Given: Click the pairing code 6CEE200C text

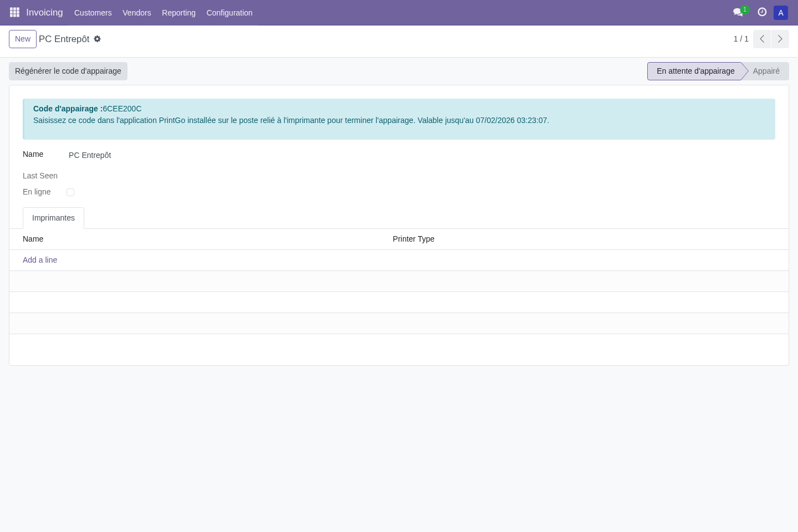Looking at the screenshot, I should [122, 109].
